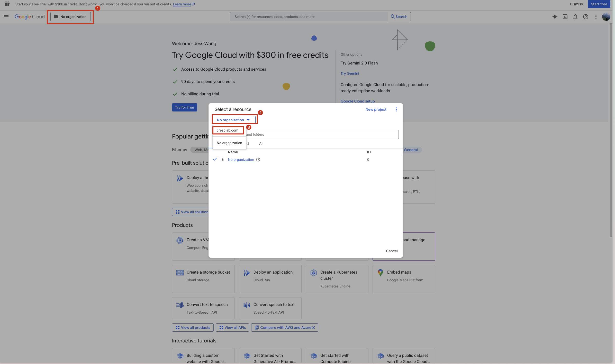Open notifications bell
The width and height of the screenshot is (615, 364).
tap(575, 17)
